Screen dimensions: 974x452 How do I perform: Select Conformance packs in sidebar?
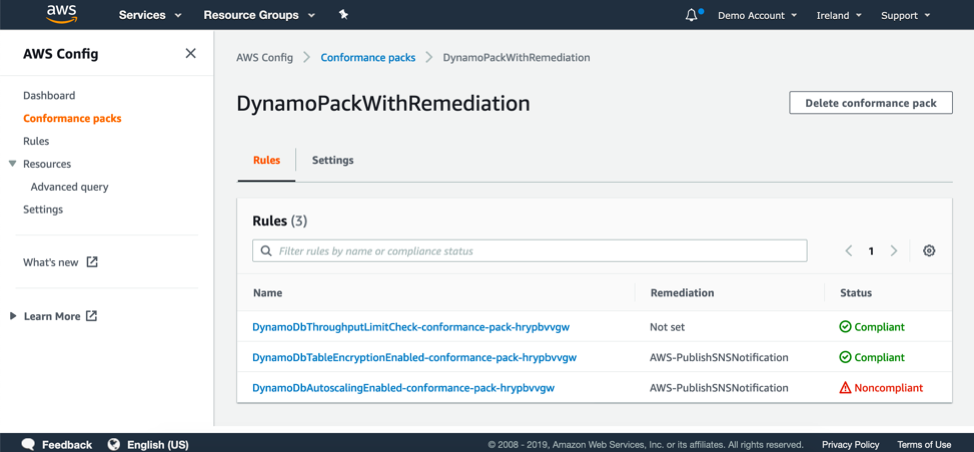(72, 118)
